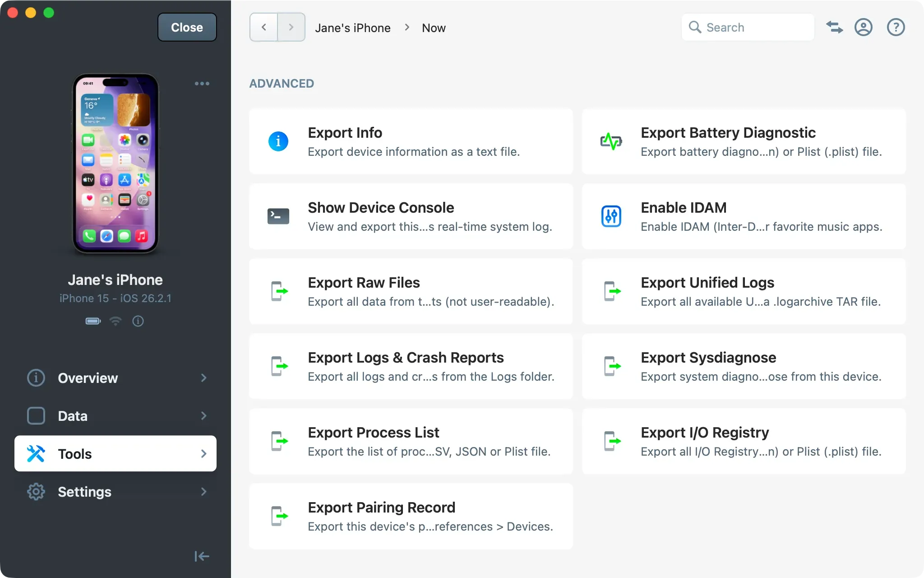Image resolution: width=924 pixels, height=578 pixels.
Task: Open the Export Info title
Action: tap(345, 132)
